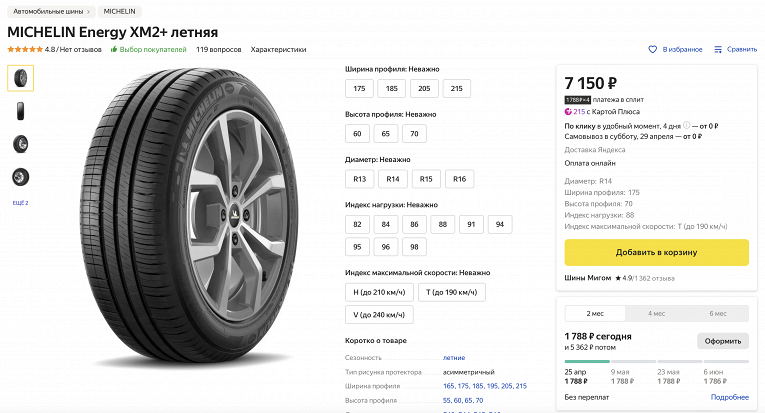Click the info icon next to 4 дня
765x413 pixels.
(x=686, y=125)
